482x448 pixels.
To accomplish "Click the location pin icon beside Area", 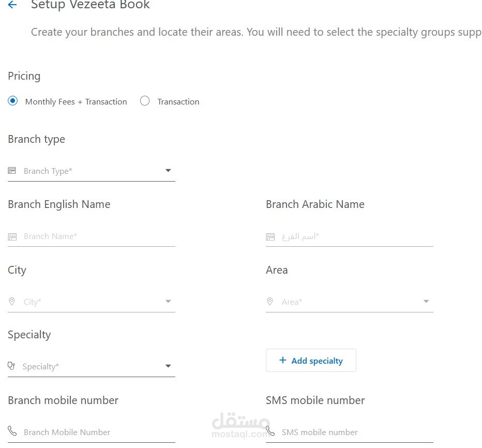I will [x=269, y=302].
